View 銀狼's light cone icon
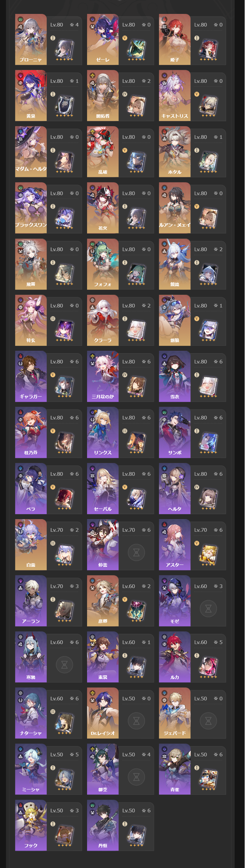The height and width of the screenshot is (868, 245). [x=208, y=330]
